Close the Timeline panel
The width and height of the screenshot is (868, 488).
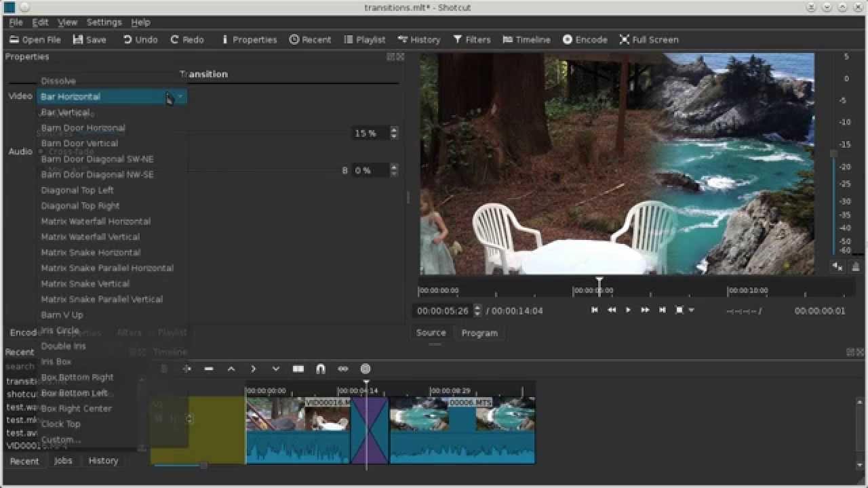click(859, 352)
